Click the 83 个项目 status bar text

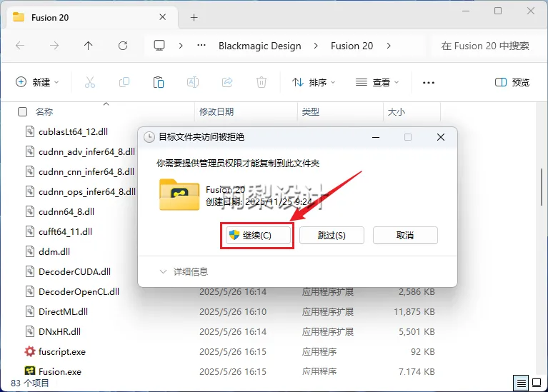tap(30, 383)
